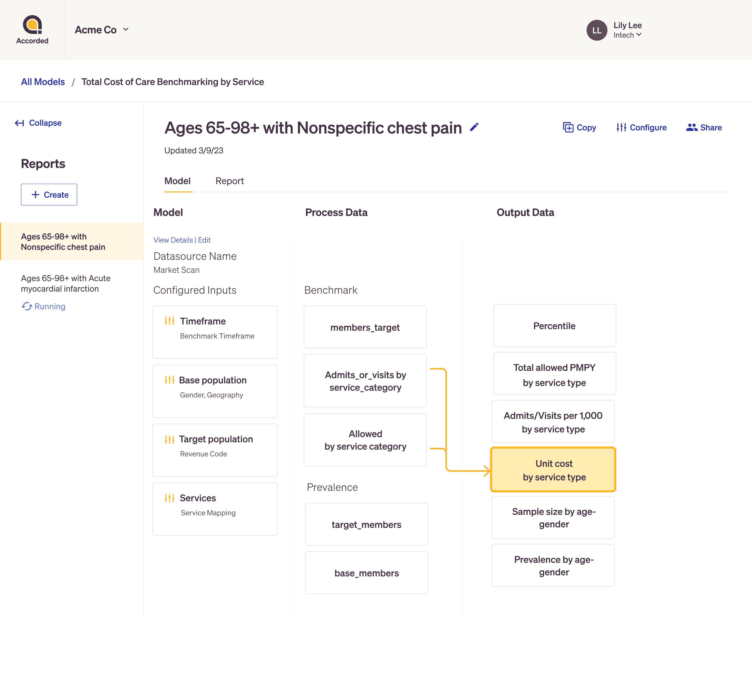Screen dimensions: 752x700
Task: Select Admits/Visits per 1,000 output node
Action: click(x=553, y=422)
